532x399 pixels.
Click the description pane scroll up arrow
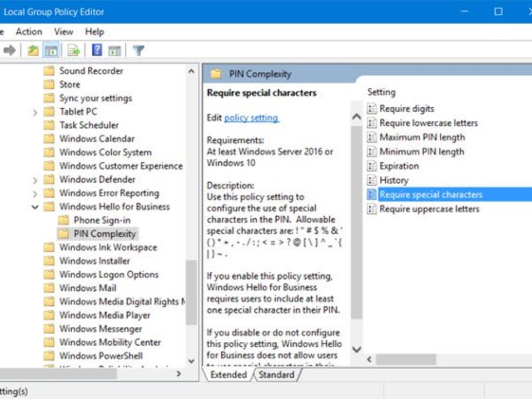[x=356, y=117]
